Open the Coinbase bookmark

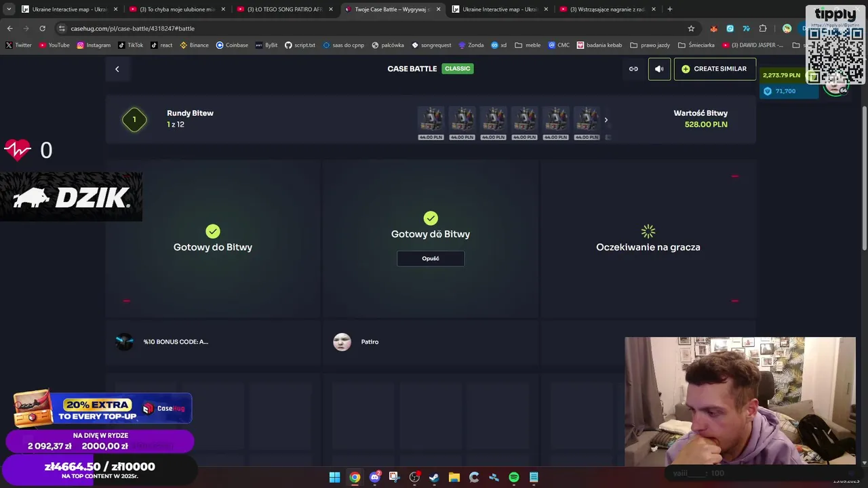pos(232,45)
